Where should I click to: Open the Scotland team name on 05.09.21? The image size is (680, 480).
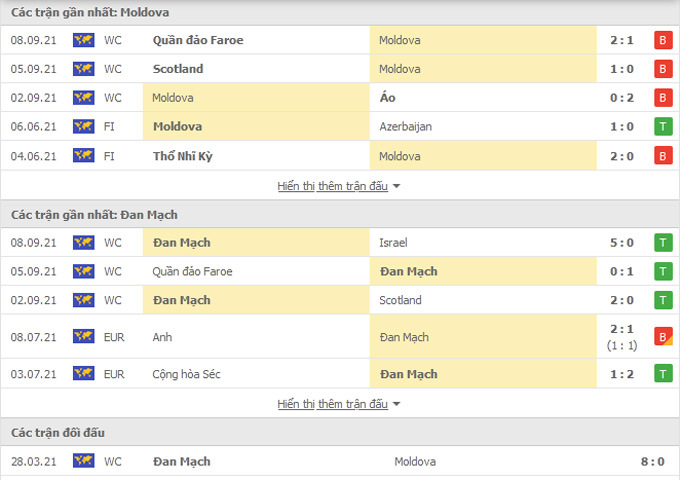178,69
